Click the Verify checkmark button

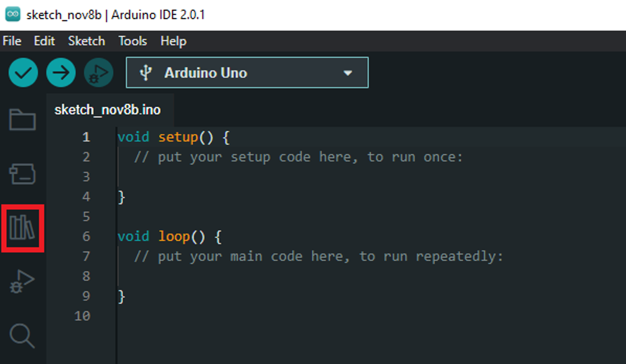point(23,72)
